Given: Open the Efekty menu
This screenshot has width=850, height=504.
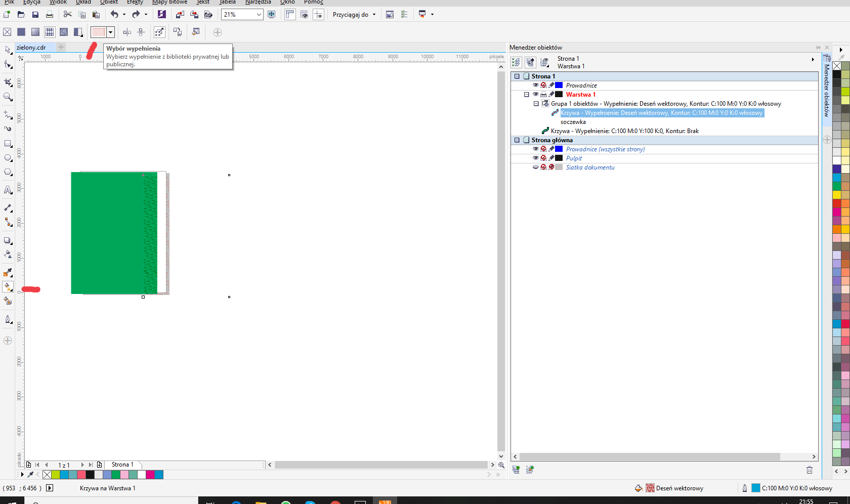Looking at the screenshot, I should point(135,2).
